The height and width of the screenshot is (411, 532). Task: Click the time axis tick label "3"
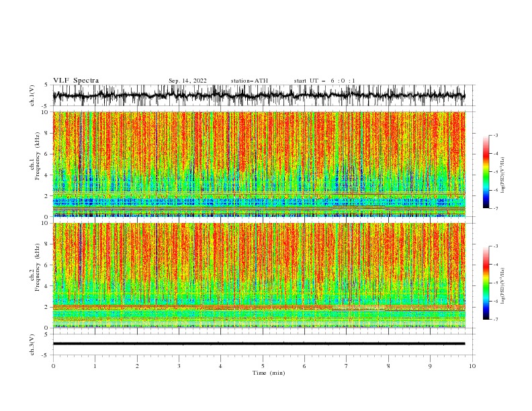[179, 366]
